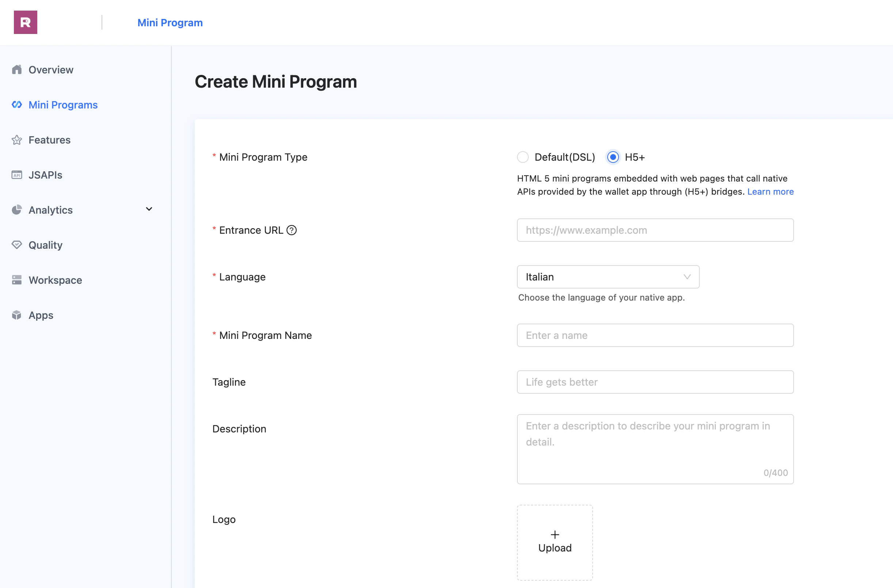Click the Features star icon

[17, 140]
